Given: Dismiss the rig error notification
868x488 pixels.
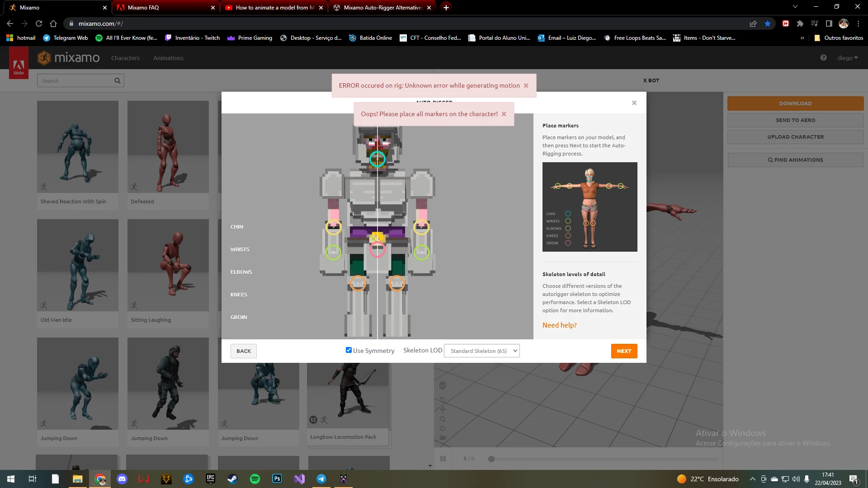Looking at the screenshot, I should [x=526, y=85].
